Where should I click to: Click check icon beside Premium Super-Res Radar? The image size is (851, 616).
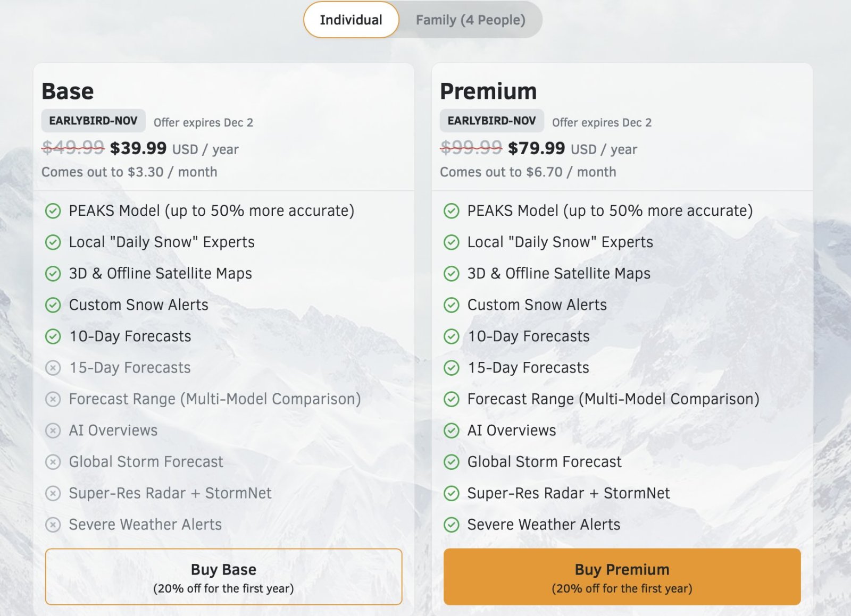451,493
